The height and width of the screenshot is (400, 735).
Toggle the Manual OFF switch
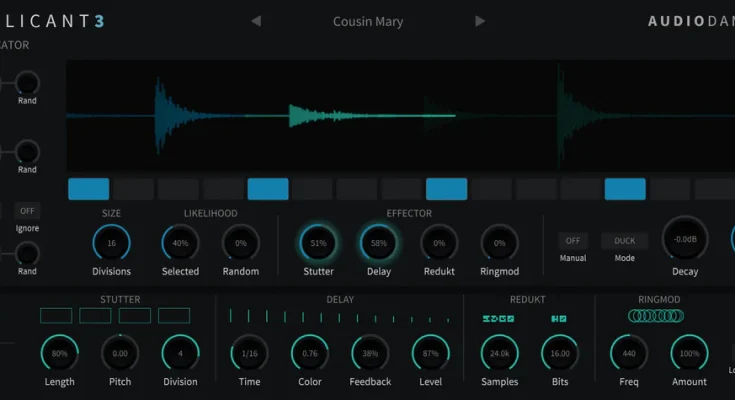click(x=573, y=241)
